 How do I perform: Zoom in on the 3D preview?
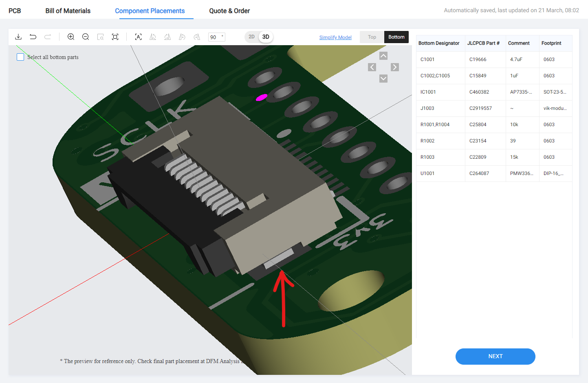(71, 37)
